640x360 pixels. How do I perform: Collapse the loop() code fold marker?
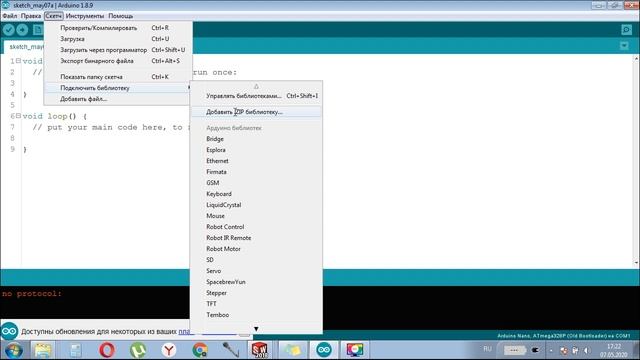18,116
